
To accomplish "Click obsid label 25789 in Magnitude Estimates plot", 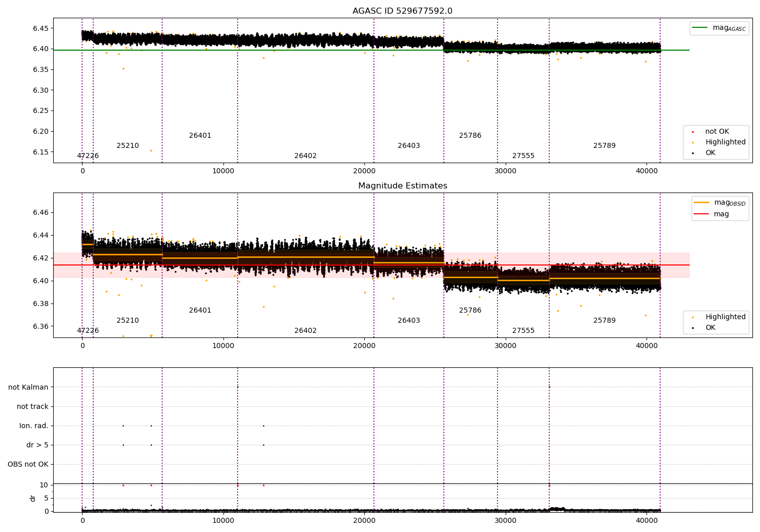I will [x=604, y=321].
